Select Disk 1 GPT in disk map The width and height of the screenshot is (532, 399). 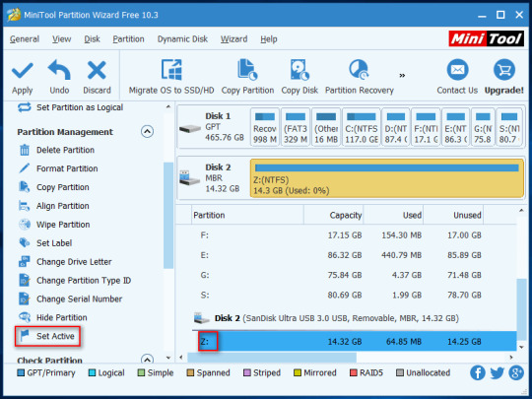213,126
